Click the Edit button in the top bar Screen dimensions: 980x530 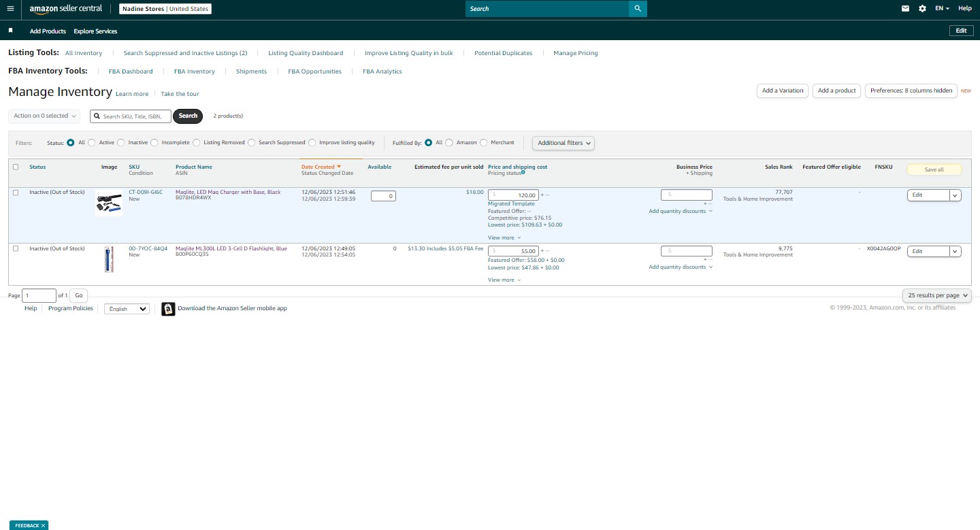click(x=960, y=31)
